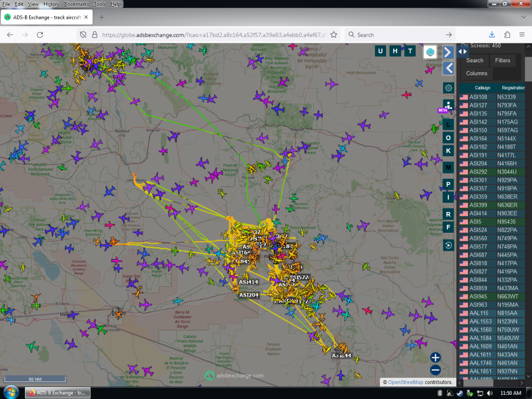This screenshot has width=532, height=399.
Task: Toggle the I isolate button
Action: 448,197
